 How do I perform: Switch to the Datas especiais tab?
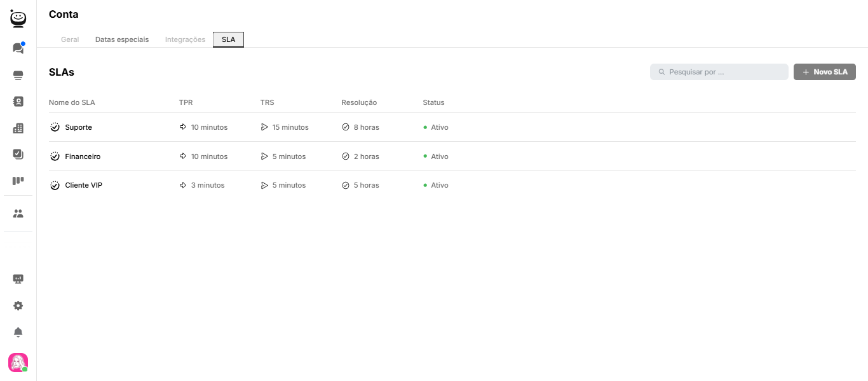tap(122, 39)
